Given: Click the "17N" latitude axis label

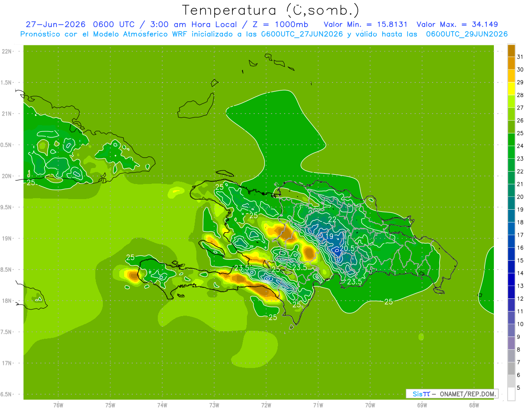Looking at the screenshot, I should pyautogui.click(x=7, y=363).
